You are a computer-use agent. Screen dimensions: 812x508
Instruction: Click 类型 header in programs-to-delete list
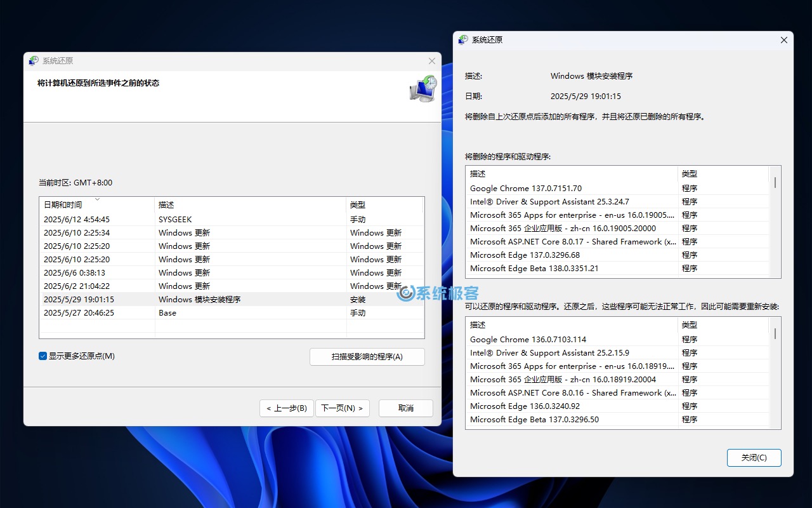723,174
